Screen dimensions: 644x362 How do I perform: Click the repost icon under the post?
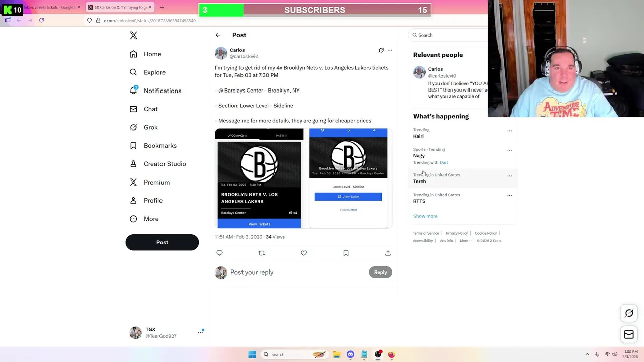tap(262, 253)
